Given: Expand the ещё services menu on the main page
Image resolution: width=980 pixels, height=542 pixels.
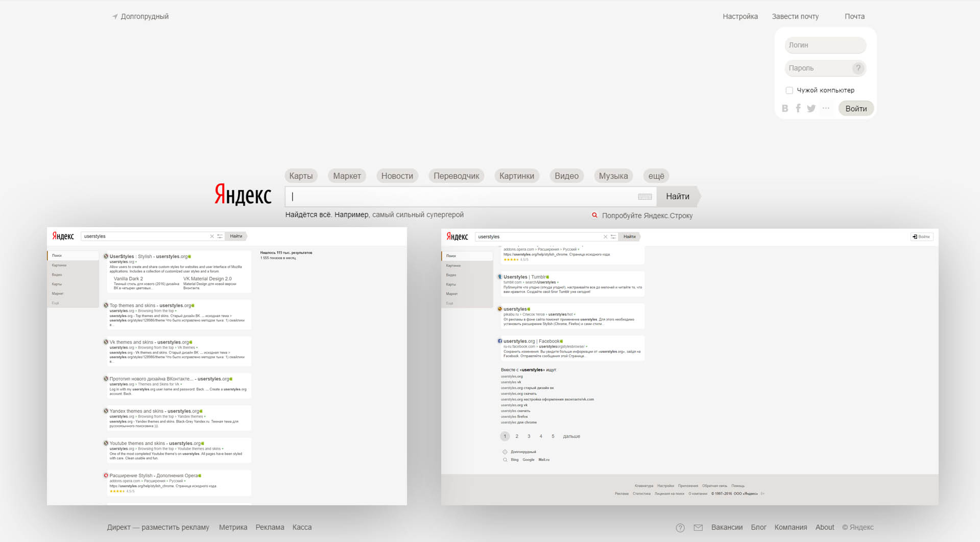Looking at the screenshot, I should (x=656, y=176).
